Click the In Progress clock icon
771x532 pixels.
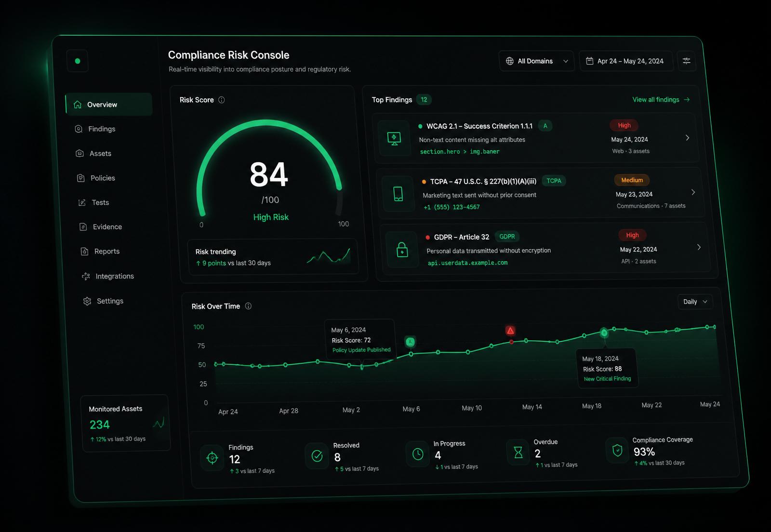418,453
